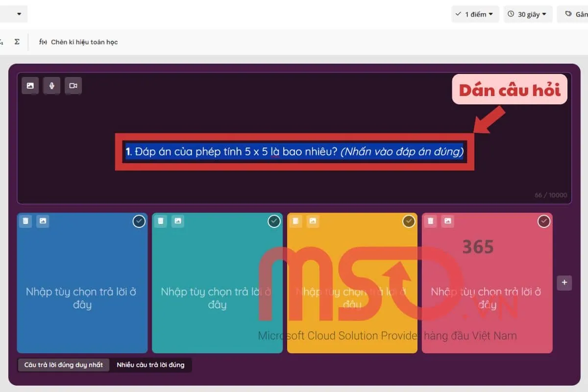Image resolution: width=588 pixels, height=392 pixels.
Task: Click the trash icon on the pink answer card
Action: coord(430,221)
